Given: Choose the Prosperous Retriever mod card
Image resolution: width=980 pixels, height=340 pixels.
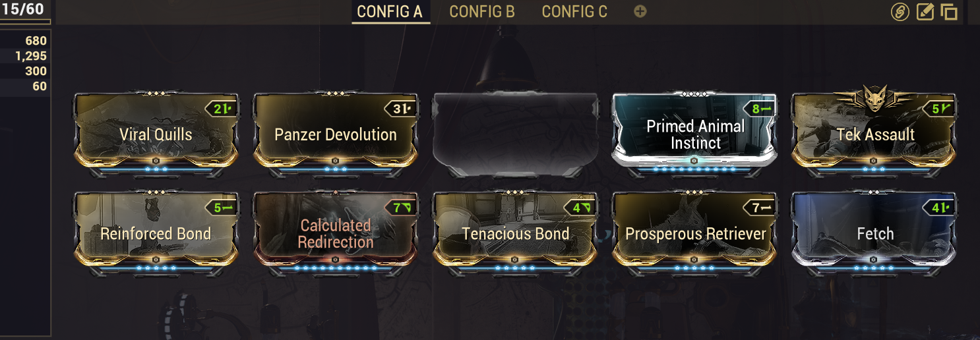Looking at the screenshot, I should point(694,233).
